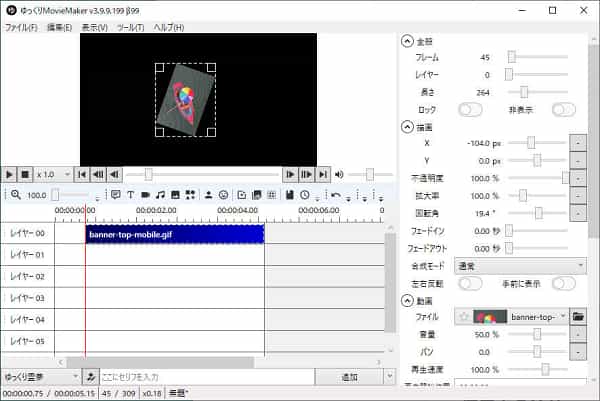Click the screen-capture item icon

coord(242,195)
